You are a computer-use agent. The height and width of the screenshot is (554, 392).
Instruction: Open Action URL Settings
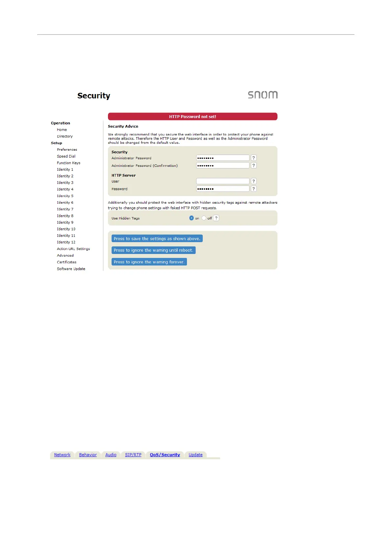73,249
